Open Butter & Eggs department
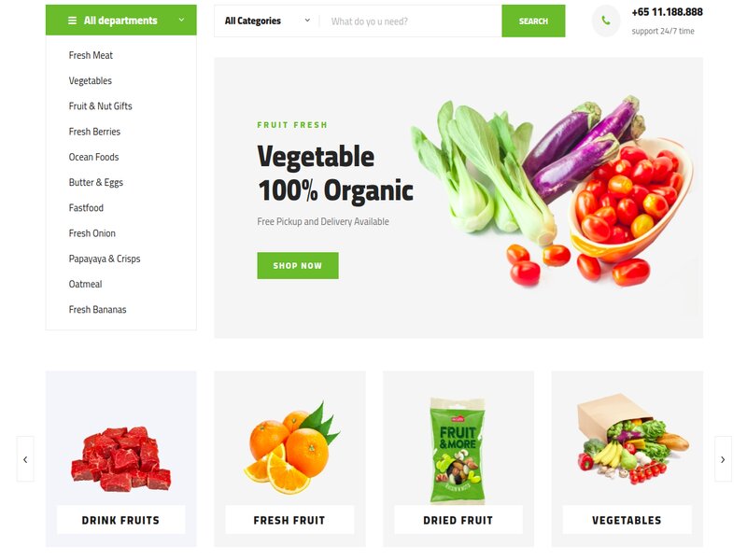Screen dimensions: 747x560 (x=96, y=182)
